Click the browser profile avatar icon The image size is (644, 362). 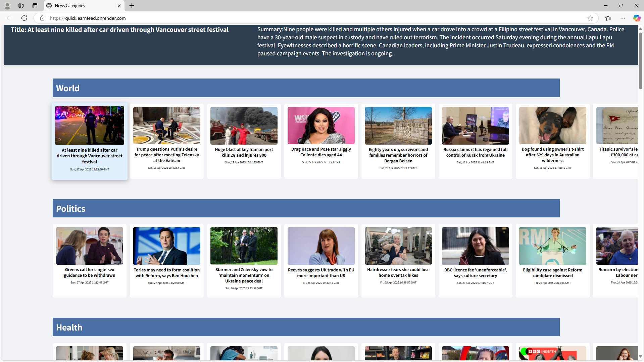7,6
